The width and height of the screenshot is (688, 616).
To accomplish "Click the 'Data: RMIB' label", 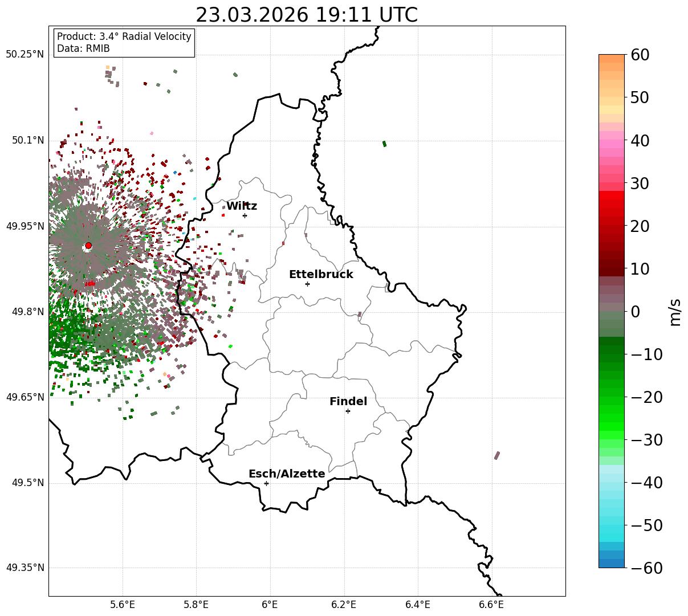I will click(83, 48).
